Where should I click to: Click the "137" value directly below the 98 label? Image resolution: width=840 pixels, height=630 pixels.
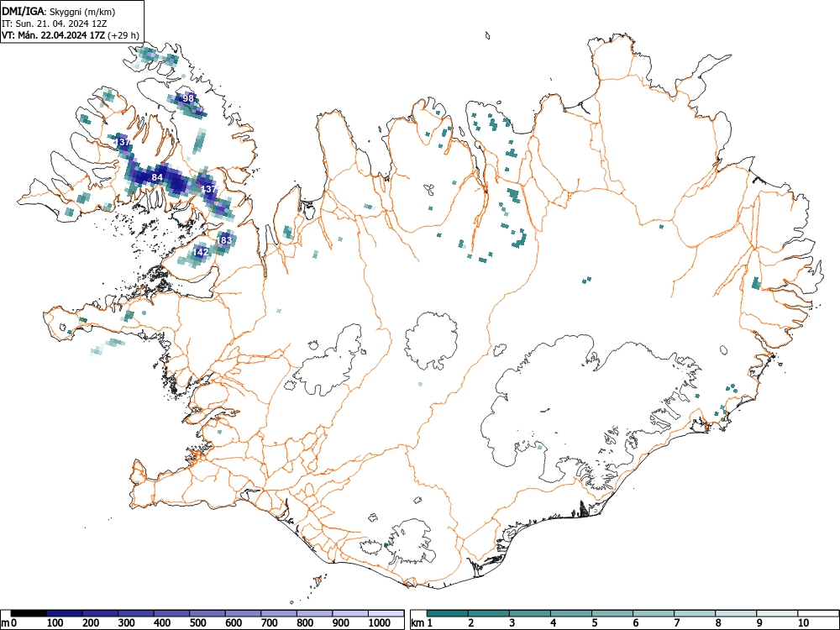[x=123, y=143]
